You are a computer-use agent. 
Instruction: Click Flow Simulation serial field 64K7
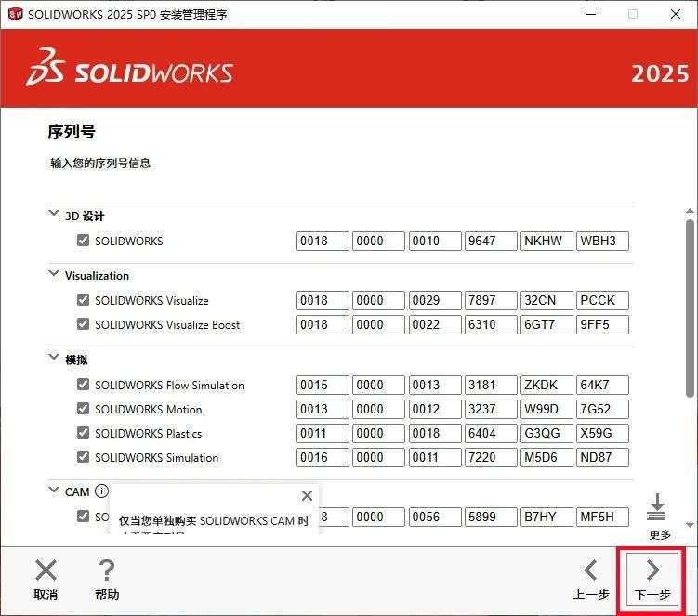(x=602, y=385)
